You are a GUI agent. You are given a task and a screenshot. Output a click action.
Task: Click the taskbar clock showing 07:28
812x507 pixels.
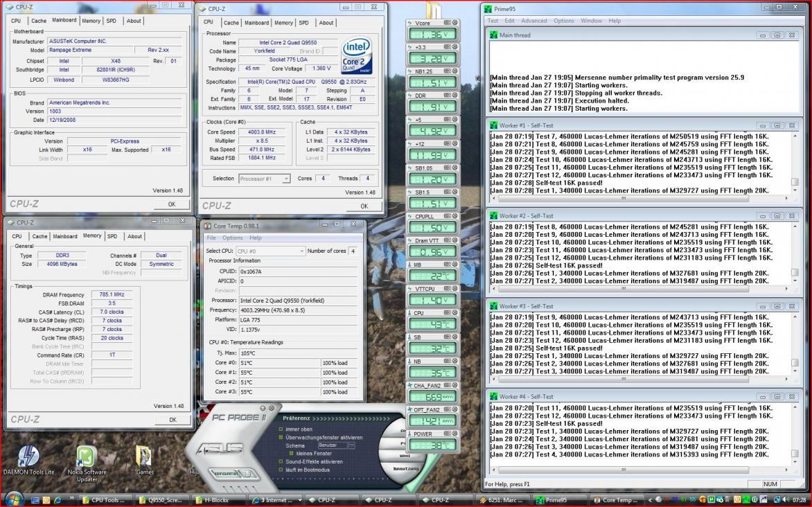point(799,500)
